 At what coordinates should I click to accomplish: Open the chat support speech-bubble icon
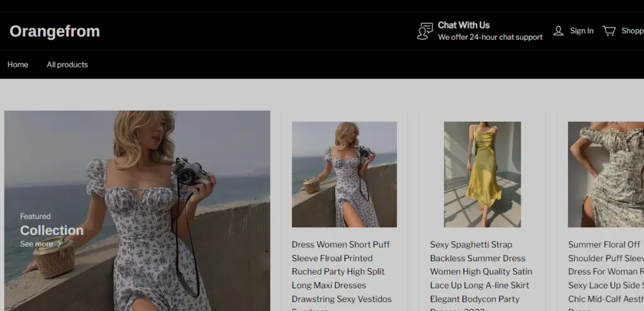(x=425, y=31)
